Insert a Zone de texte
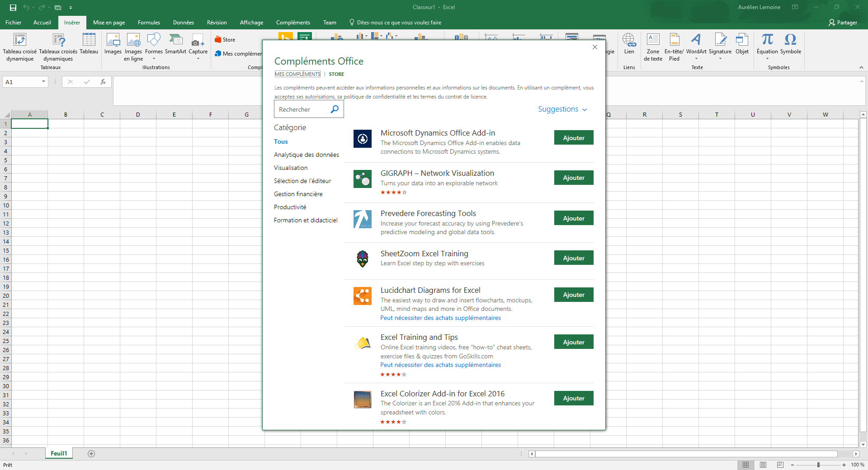 click(653, 47)
